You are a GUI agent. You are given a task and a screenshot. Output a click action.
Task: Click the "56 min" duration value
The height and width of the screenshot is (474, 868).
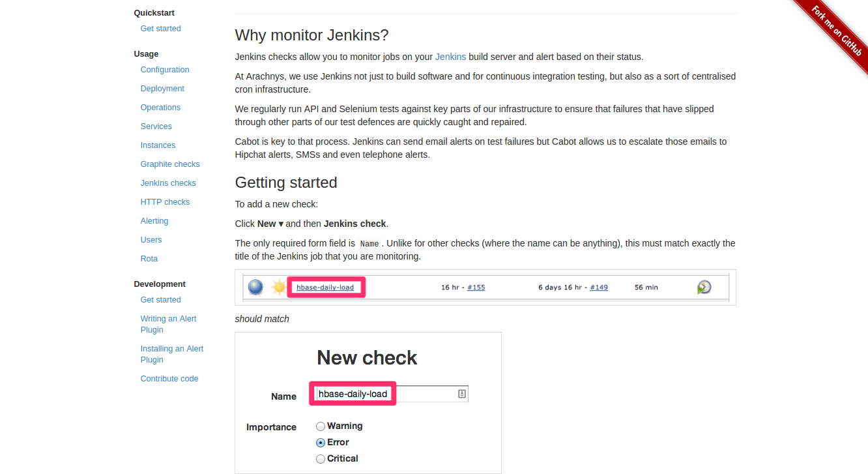(646, 288)
